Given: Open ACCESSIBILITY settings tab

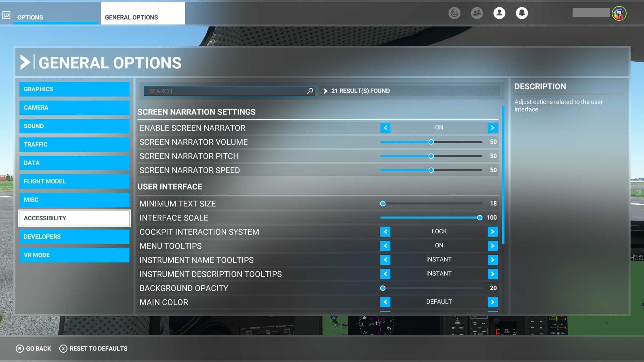Looking at the screenshot, I should pyautogui.click(x=75, y=218).
